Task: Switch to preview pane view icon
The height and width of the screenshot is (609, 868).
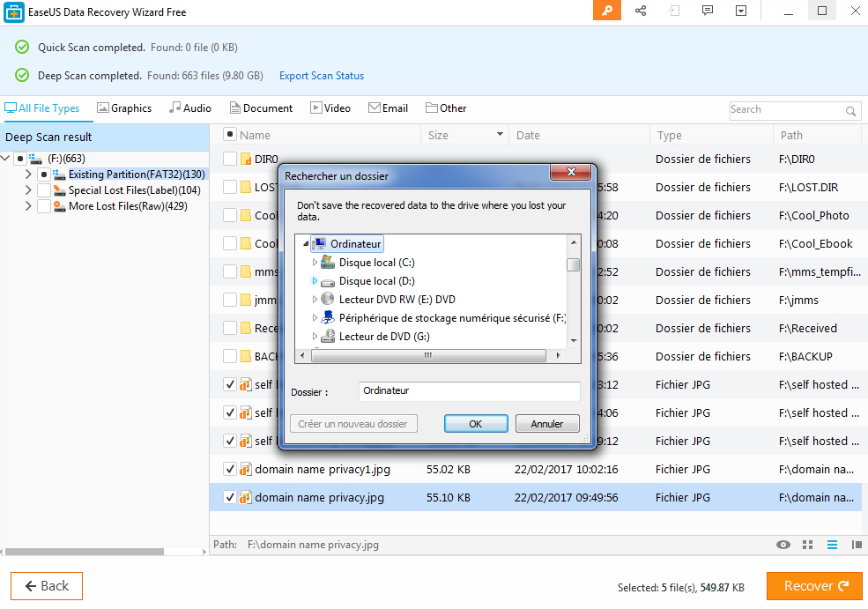Action: coord(857,545)
